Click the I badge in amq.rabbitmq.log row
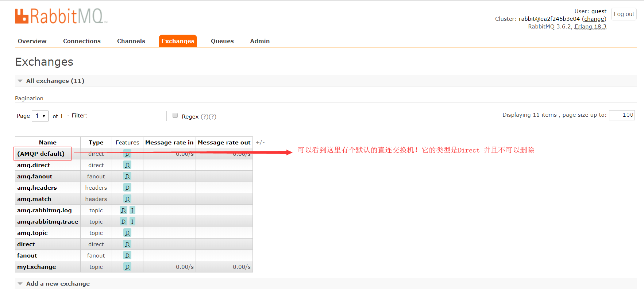Viewport: 644px width, 294px height. pos(132,210)
